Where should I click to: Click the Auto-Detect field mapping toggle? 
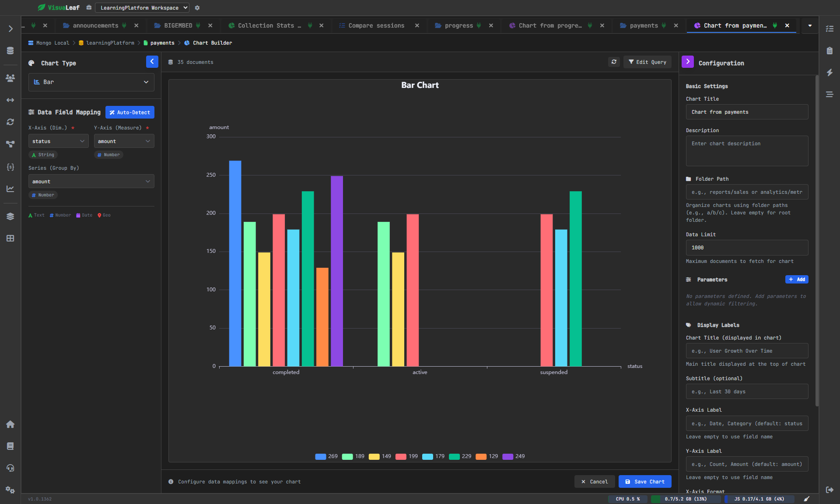point(129,112)
